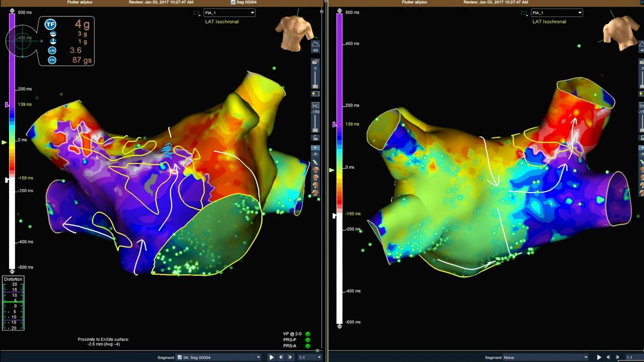Click the FTI force-time integral icon

pos(52,60)
